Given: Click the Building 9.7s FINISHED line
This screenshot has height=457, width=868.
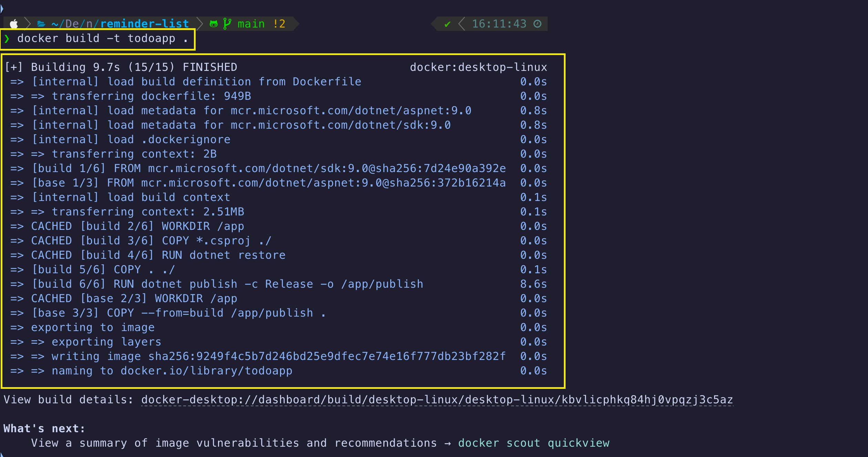Looking at the screenshot, I should 121,67.
